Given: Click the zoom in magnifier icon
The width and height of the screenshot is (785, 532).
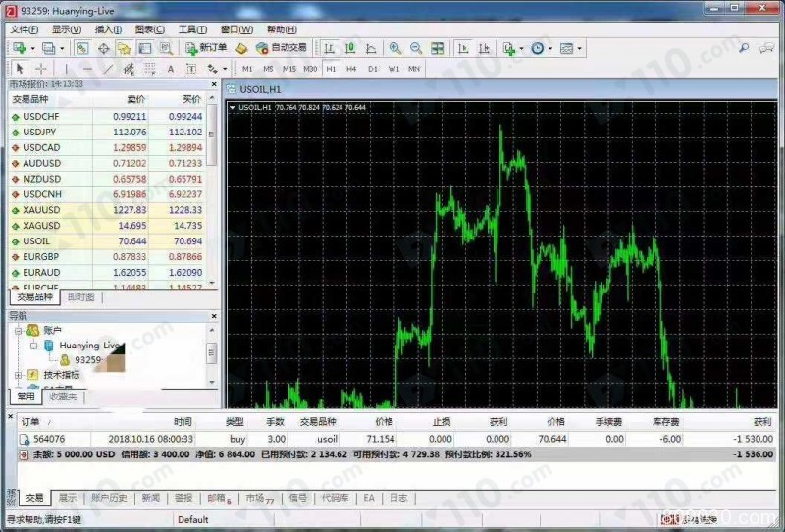Looking at the screenshot, I should click(394, 48).
